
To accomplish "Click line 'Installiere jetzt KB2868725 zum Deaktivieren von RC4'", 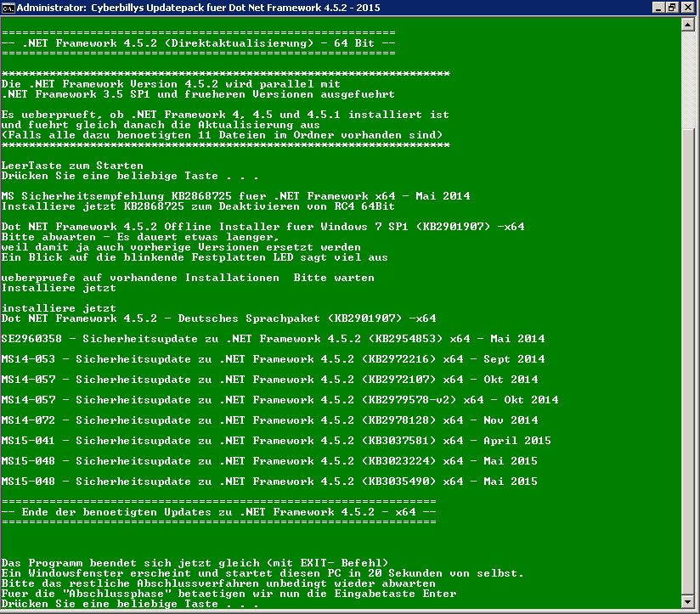I will pos(198,206).
